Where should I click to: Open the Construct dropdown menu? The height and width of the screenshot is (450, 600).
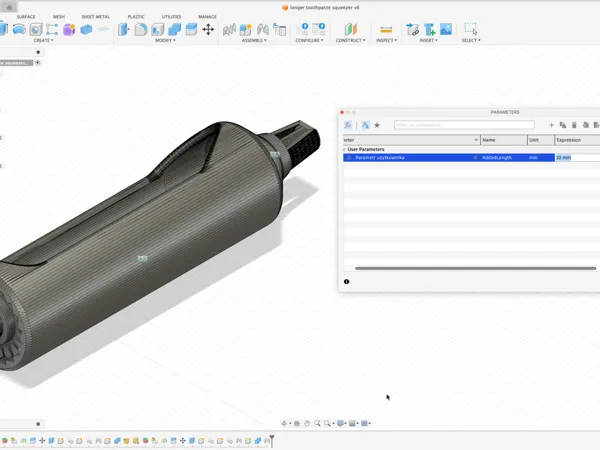pos(351,40)
